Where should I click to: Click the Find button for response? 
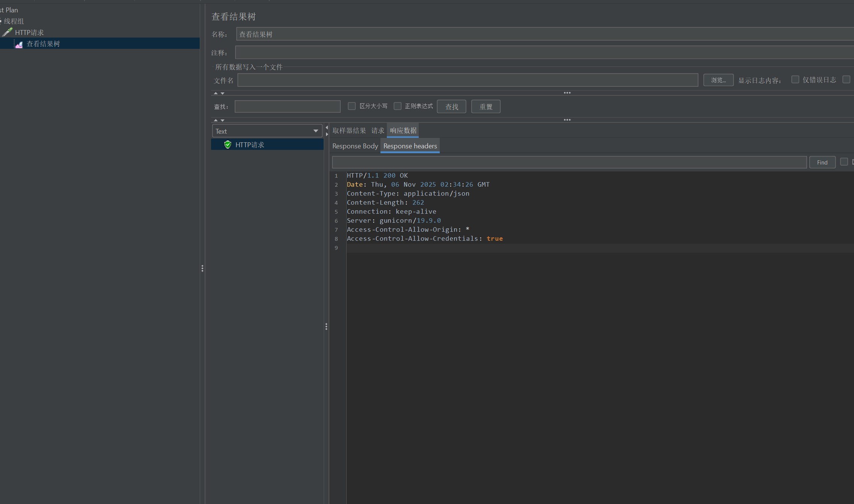(822, 162)
